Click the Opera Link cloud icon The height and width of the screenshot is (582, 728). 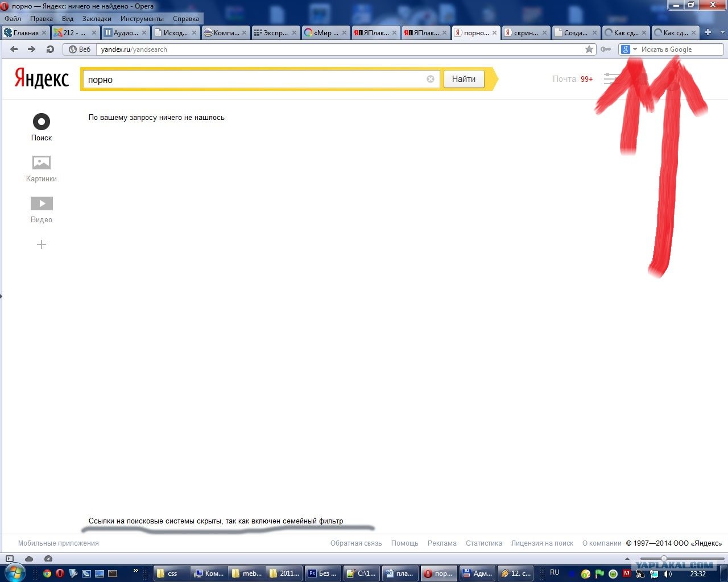(29, 559)
